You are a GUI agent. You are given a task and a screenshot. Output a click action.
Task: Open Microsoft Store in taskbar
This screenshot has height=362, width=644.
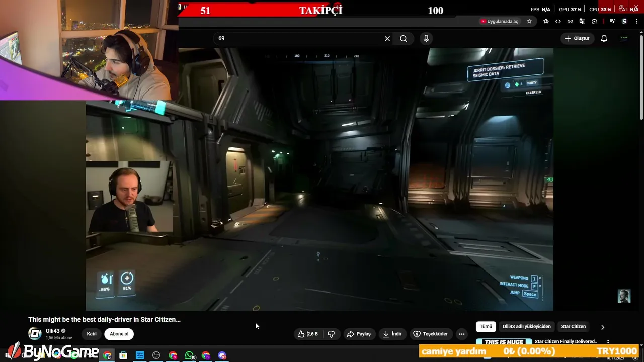(123, 356)
